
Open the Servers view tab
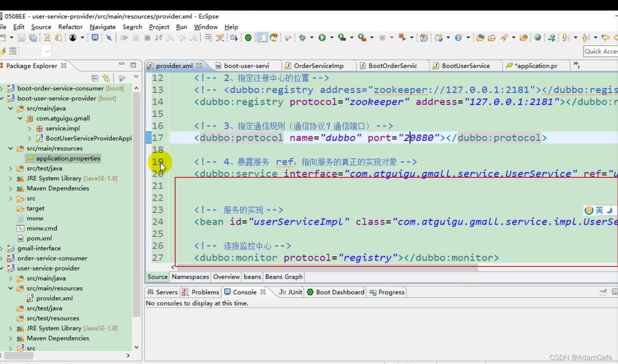(x=163, y=292)
